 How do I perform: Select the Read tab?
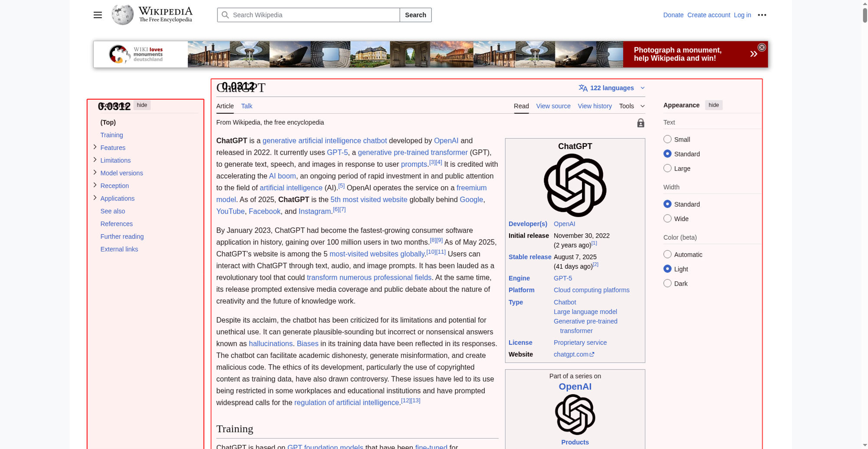coord(521,106)
